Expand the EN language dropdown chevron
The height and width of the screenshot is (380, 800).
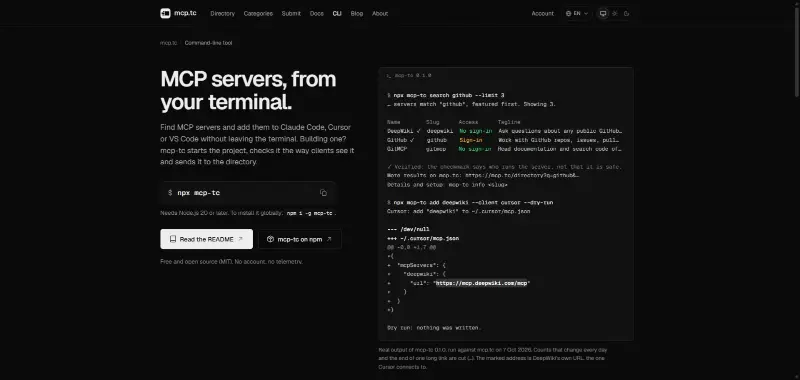point(586,14)
